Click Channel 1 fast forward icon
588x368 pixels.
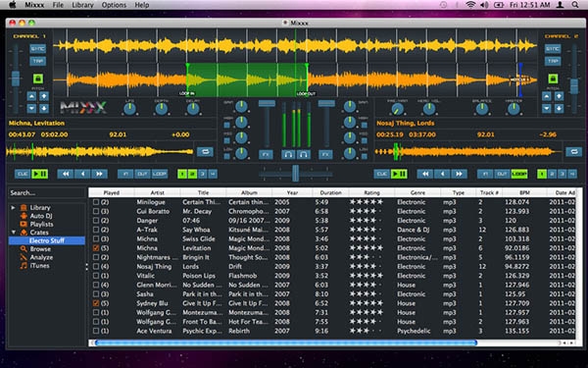[99, 174]
